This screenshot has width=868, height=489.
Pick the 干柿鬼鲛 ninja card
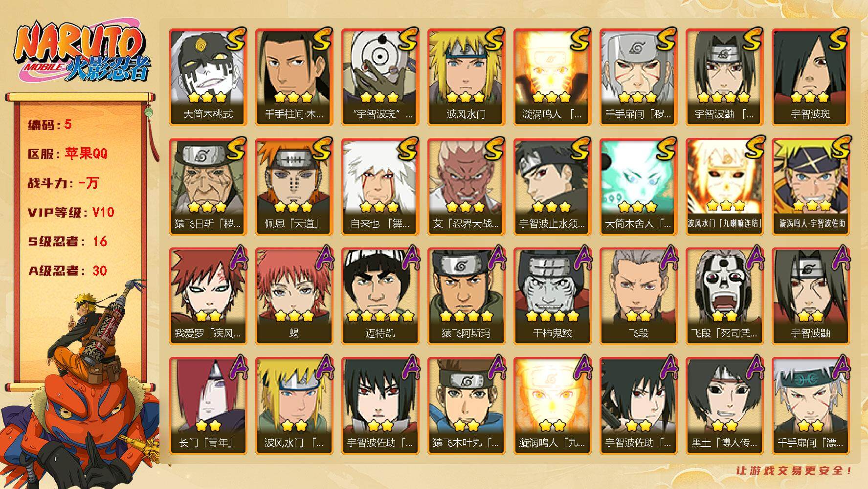tap(552, 296)
